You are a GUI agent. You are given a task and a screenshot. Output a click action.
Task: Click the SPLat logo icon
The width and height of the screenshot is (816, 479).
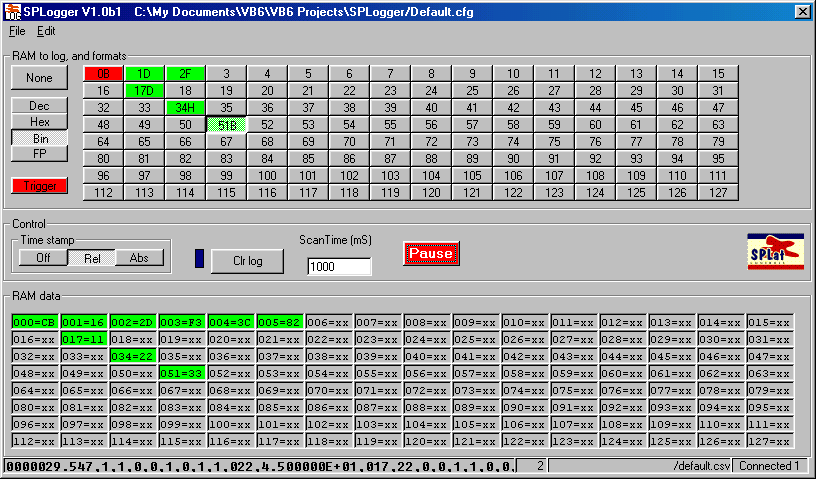775,252
